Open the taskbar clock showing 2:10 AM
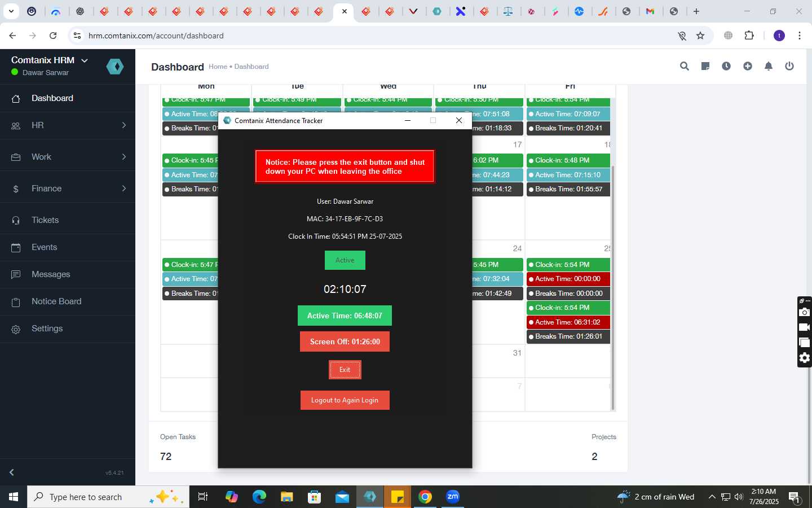 pos(764,497)
